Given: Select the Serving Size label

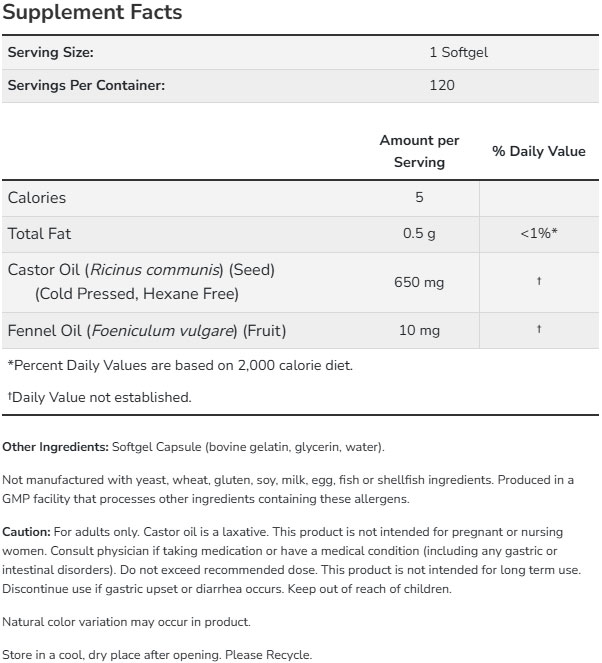Looking at the screenshot, I should [x=51, y=53].
